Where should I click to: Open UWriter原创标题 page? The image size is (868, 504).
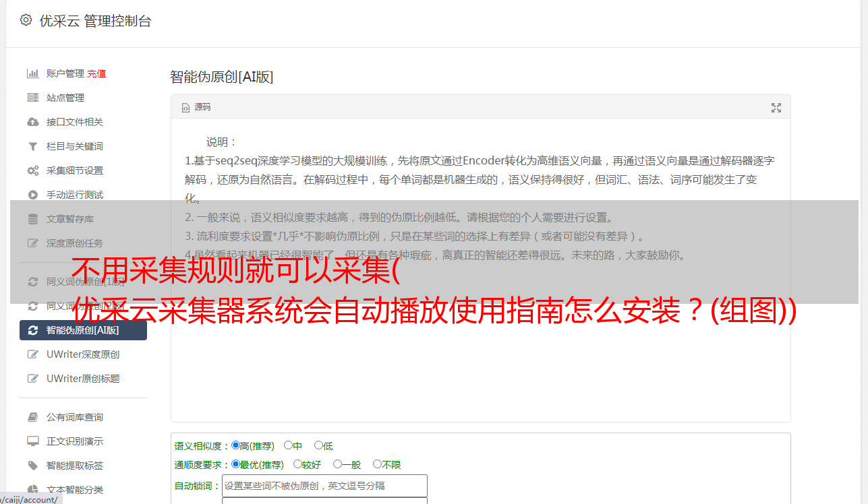[83, 379]
